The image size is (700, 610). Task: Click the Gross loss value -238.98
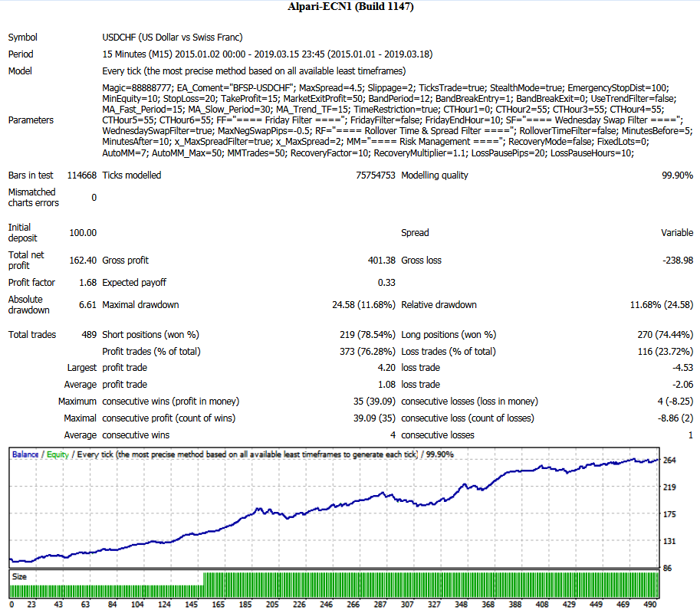pos(678,261)
